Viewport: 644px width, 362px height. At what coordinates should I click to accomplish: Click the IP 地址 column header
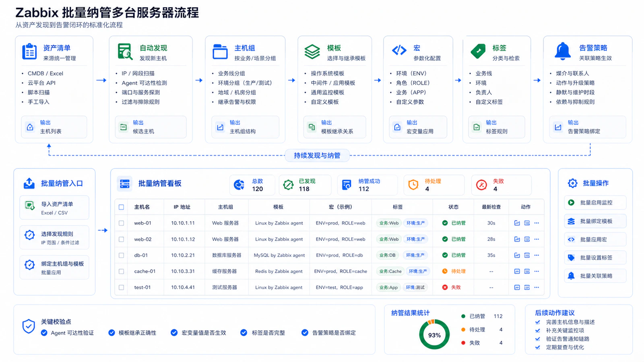click(x=182, y=207)
